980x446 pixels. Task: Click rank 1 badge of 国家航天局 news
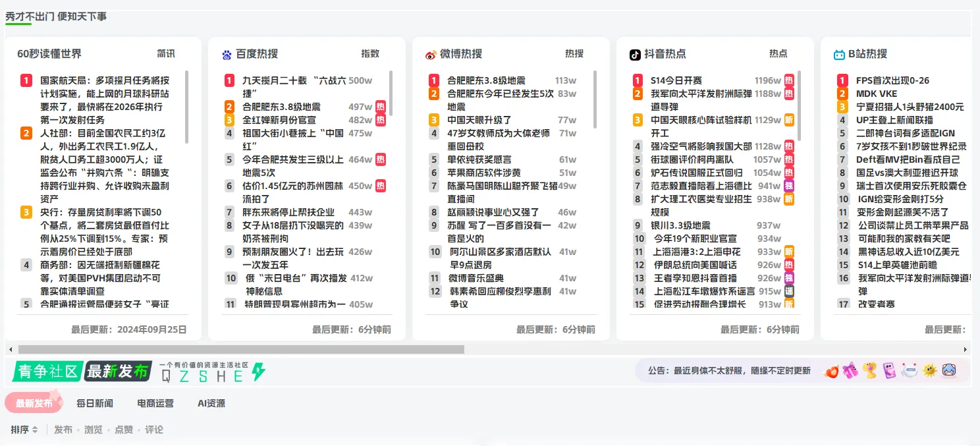click(26, 80)
